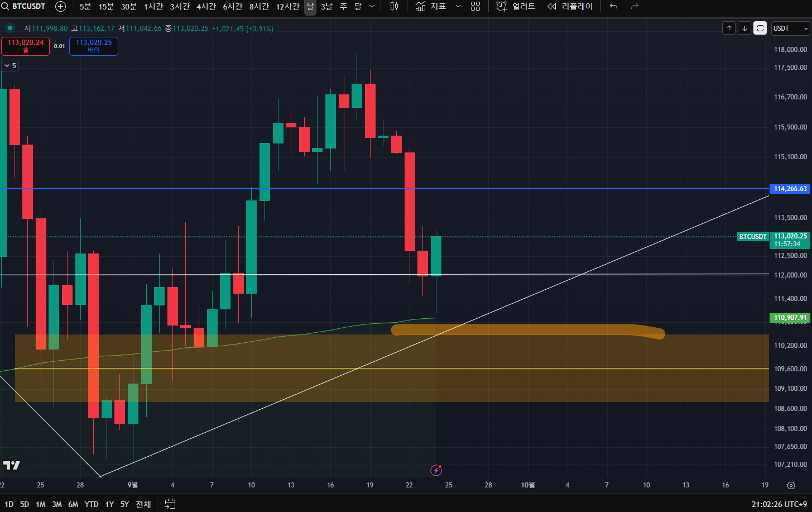Click the purple lightning event icon
This screenshot has width=812, height=512.
tap(436, 470)
